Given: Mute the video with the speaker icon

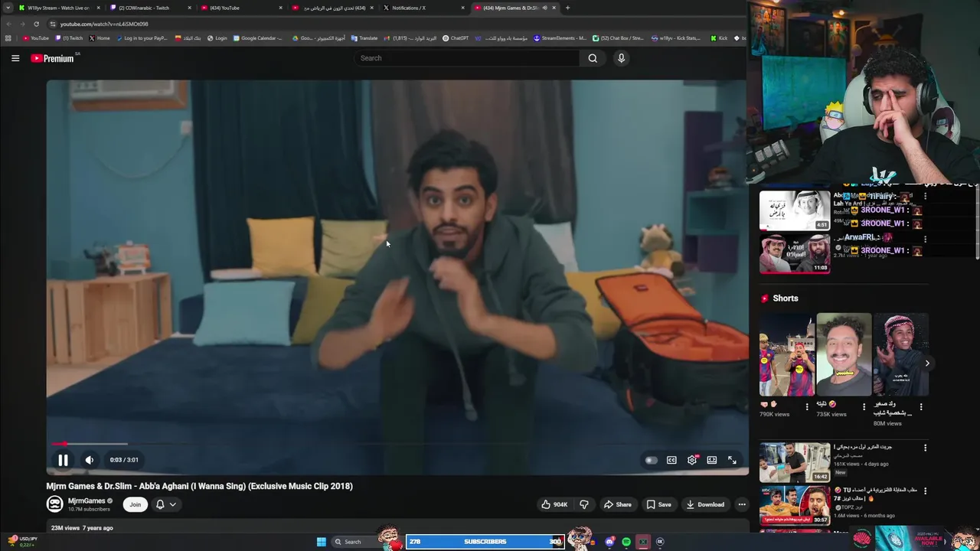Looking at the screenshot, I should (x=89, y=460).
